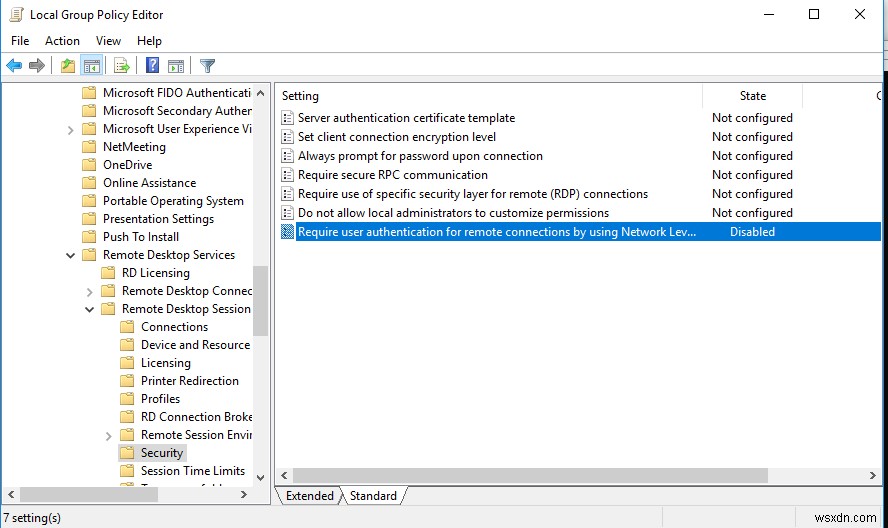Select 'Server authentication certificate template' setting text
Viewport: 888px width, 528px height.
point(406,118)
